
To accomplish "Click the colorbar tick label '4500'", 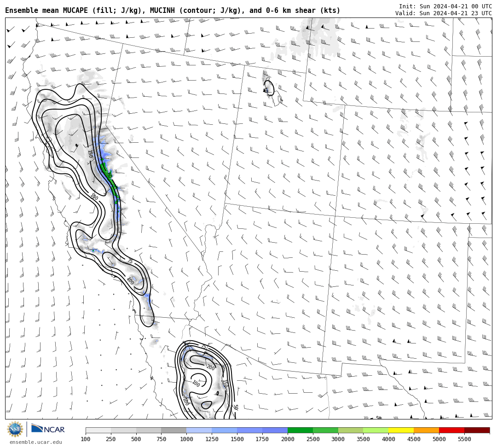I will (414, 439).
